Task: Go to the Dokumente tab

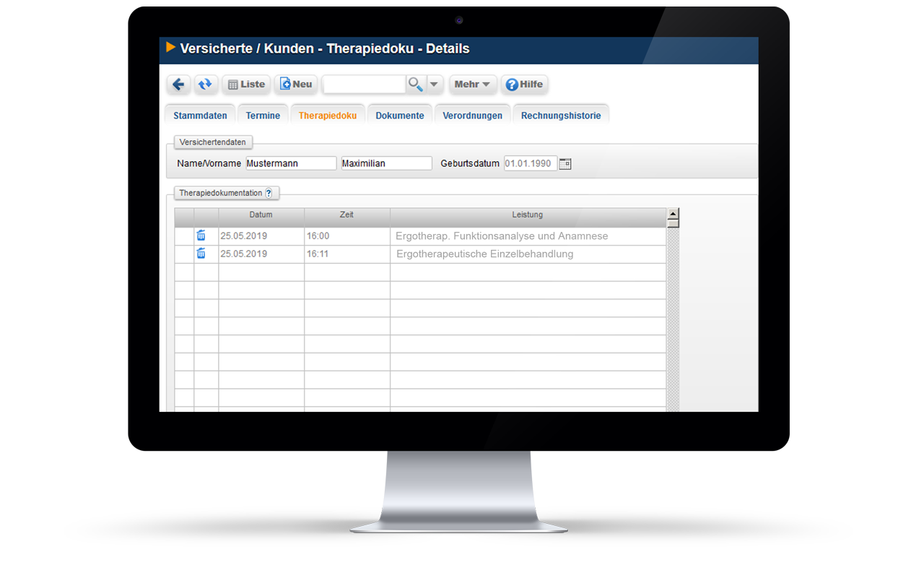Action: click(x=400, y=116)
